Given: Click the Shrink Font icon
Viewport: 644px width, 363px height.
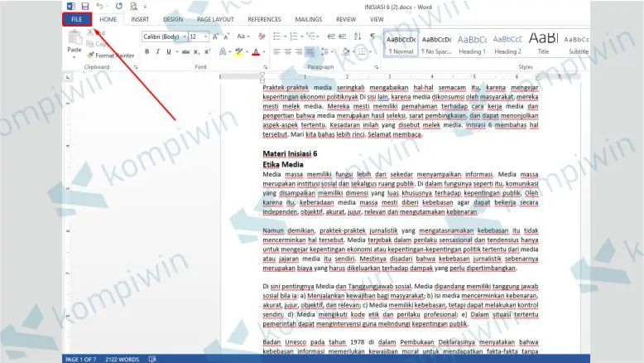Looking at the screenshot, I should [226, 36].
